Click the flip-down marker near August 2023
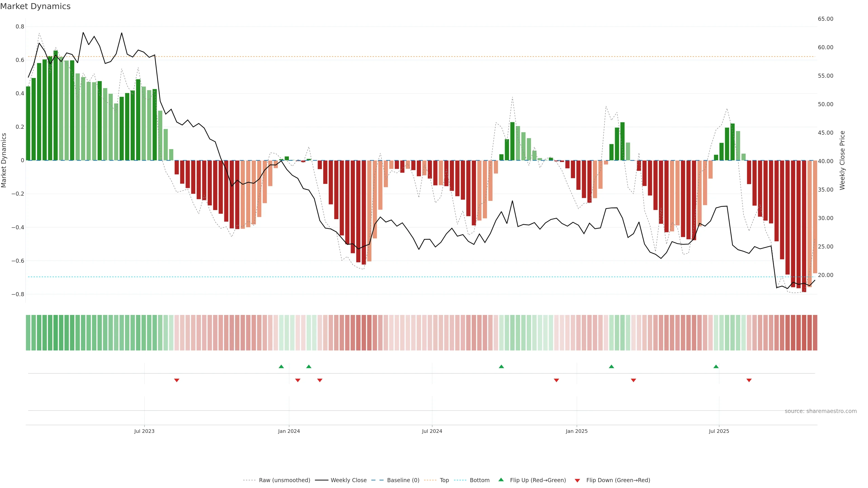The height and width of the screenshot is (488, 868). coord(177,380)
